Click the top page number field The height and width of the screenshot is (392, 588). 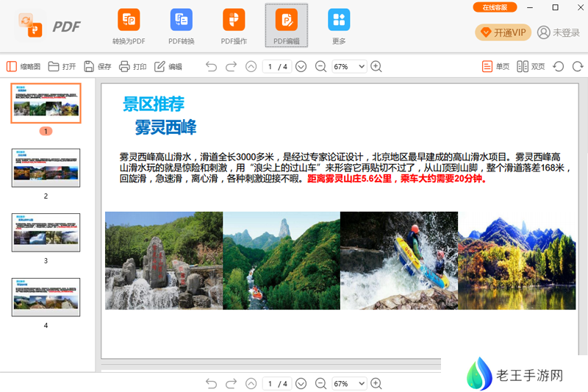269,67
